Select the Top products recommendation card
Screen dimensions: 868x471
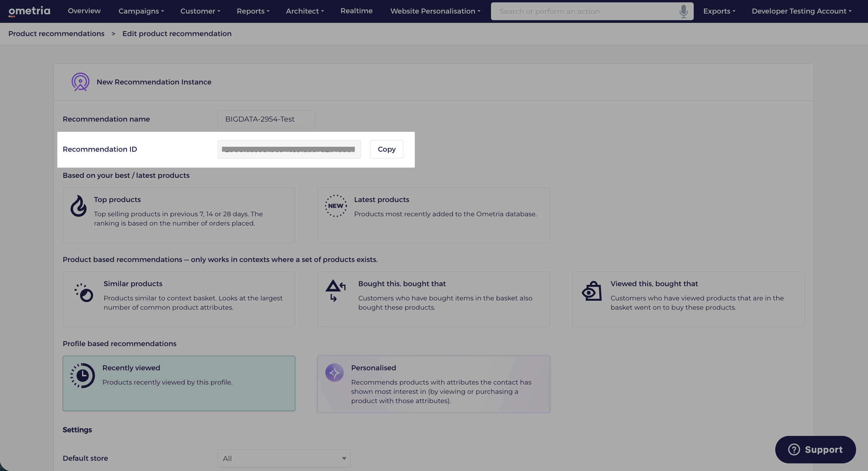179,215
